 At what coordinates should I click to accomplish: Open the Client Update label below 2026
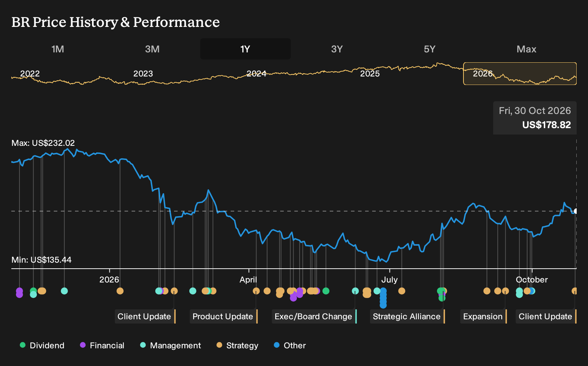point(145,316)
